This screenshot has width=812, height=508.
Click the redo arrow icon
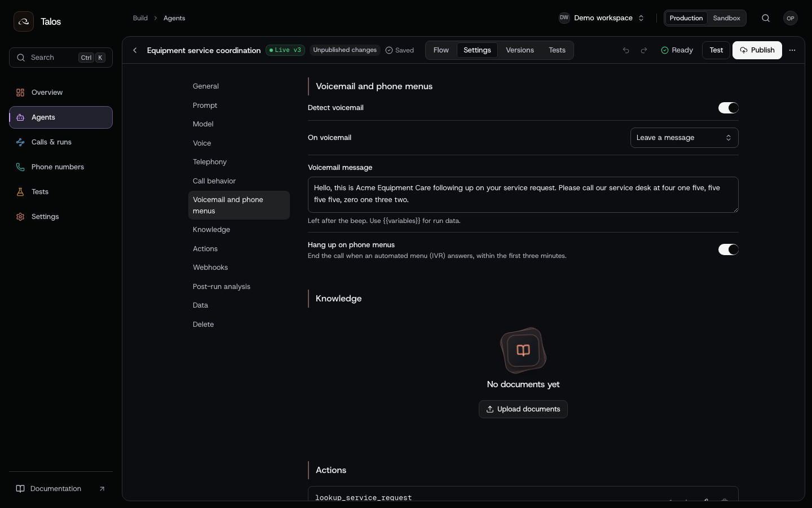click(644, 50)
